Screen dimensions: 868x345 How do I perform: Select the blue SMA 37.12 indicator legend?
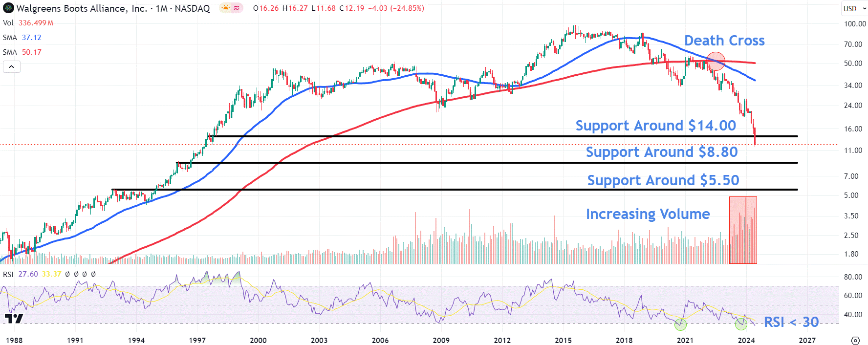click(x=22, y=38)
